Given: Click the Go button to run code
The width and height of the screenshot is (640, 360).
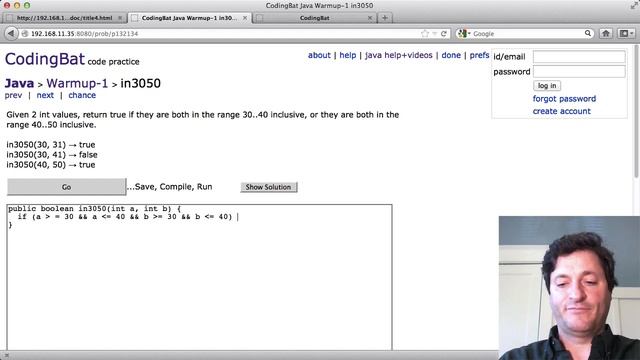Looking at the screenshot, I should (67, 187).
